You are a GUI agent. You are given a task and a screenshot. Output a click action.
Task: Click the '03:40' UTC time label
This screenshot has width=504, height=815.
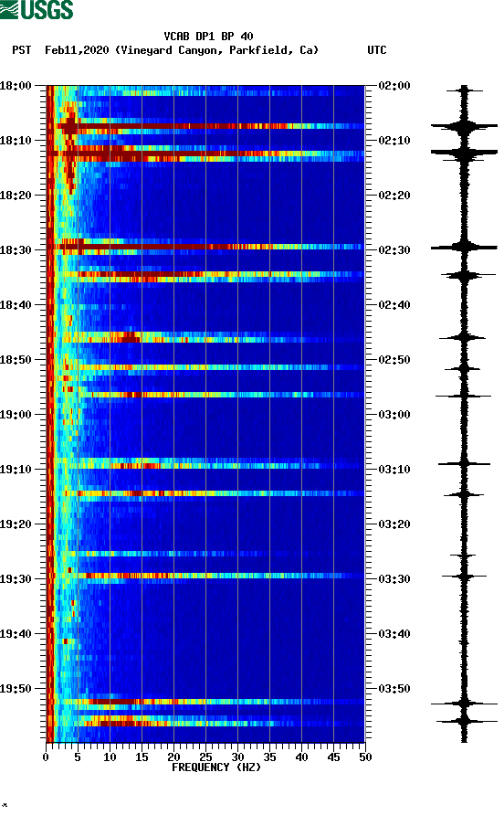point(394,634)
